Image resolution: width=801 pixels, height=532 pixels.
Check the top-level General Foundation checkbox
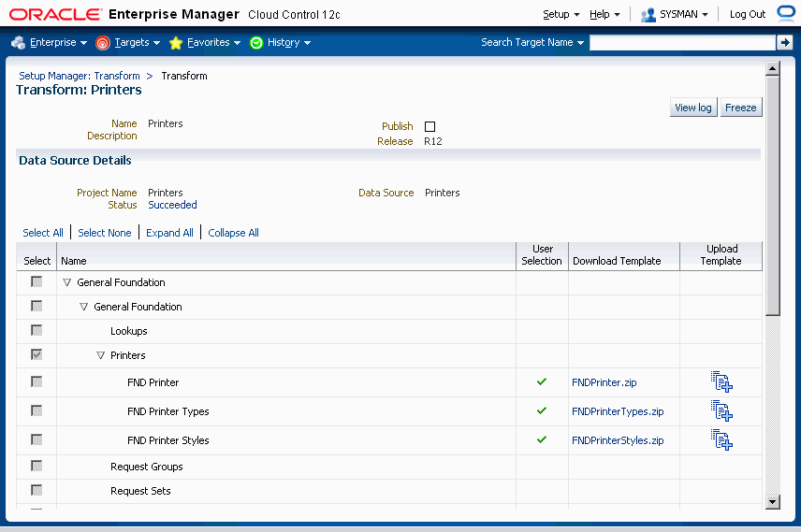[36, 281]
